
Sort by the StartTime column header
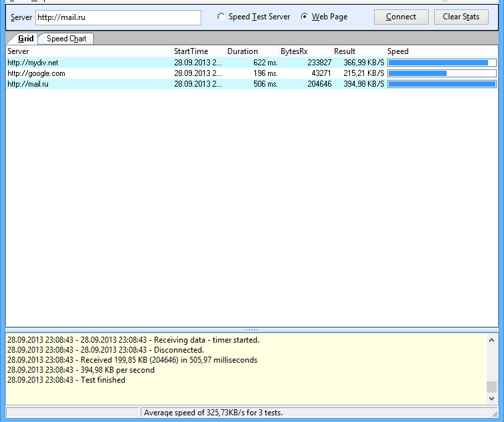point(197,51)
